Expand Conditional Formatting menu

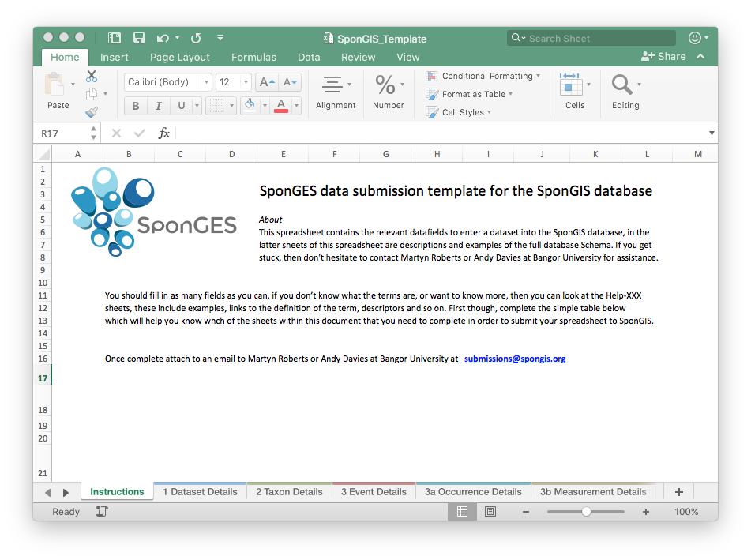tap(539, 76)
